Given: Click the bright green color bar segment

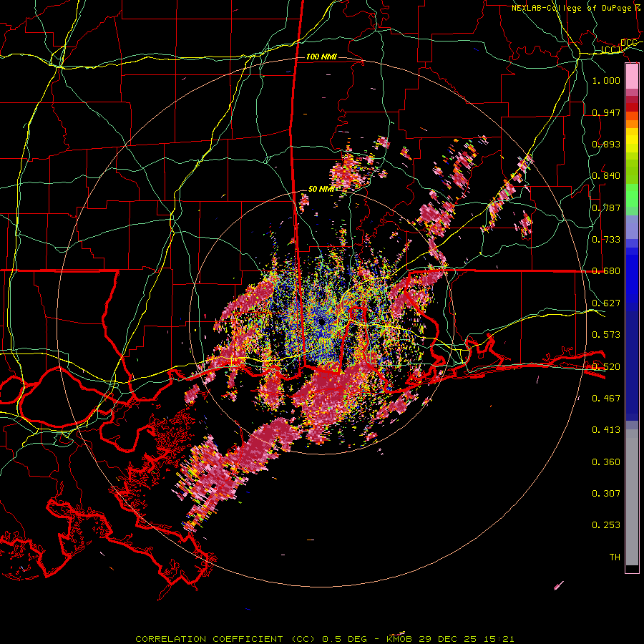Looking at the screenshot, I should [x=632, y=195].
